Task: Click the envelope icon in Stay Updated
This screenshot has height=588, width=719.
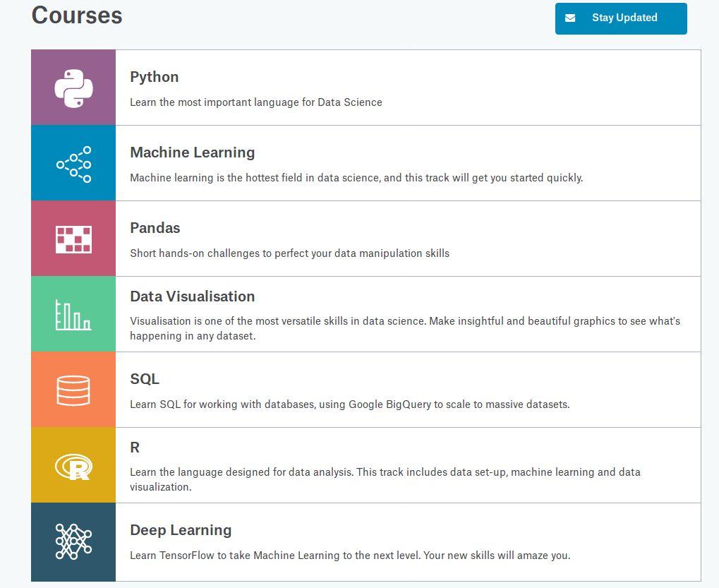Action: click(x=570, y=18)
